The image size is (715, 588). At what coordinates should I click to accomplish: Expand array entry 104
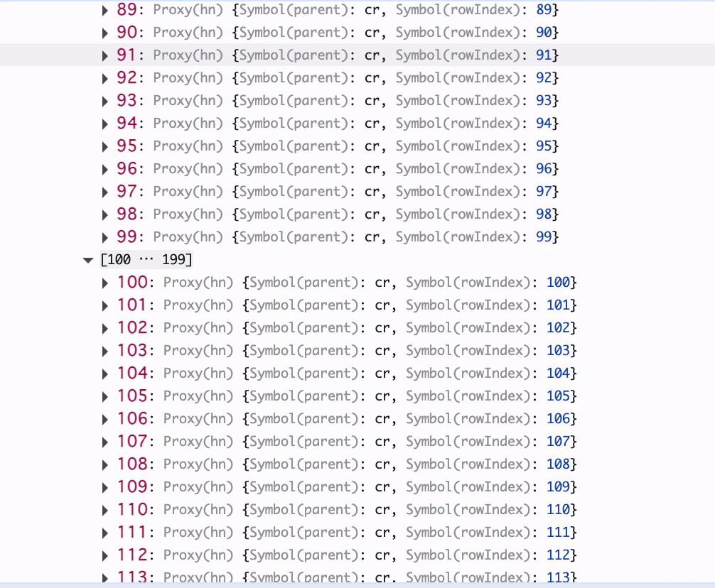tap(105, 374)
